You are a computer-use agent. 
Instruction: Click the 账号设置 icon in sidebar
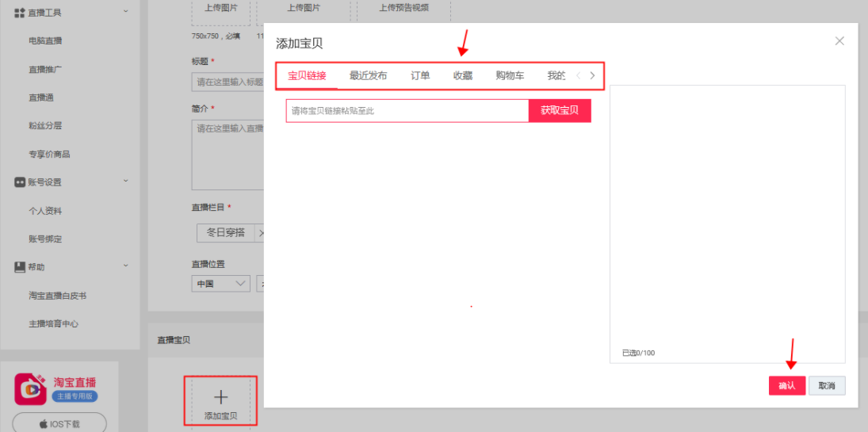(x=20, y=182)
